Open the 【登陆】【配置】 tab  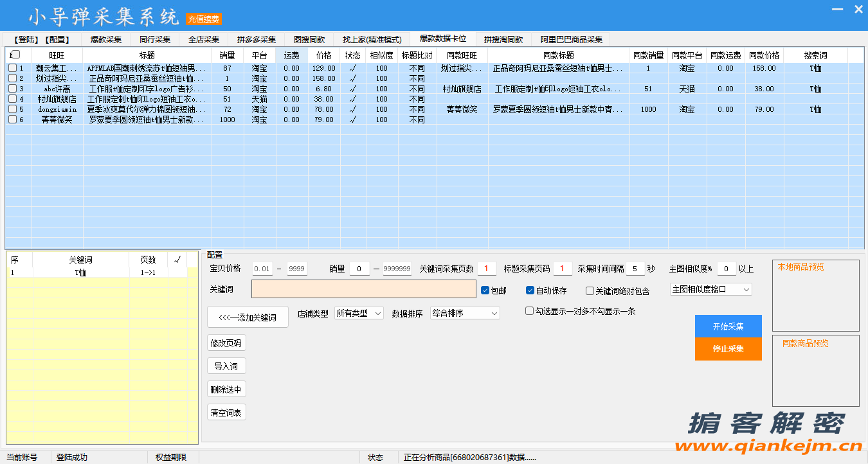(x=41, y=39)
